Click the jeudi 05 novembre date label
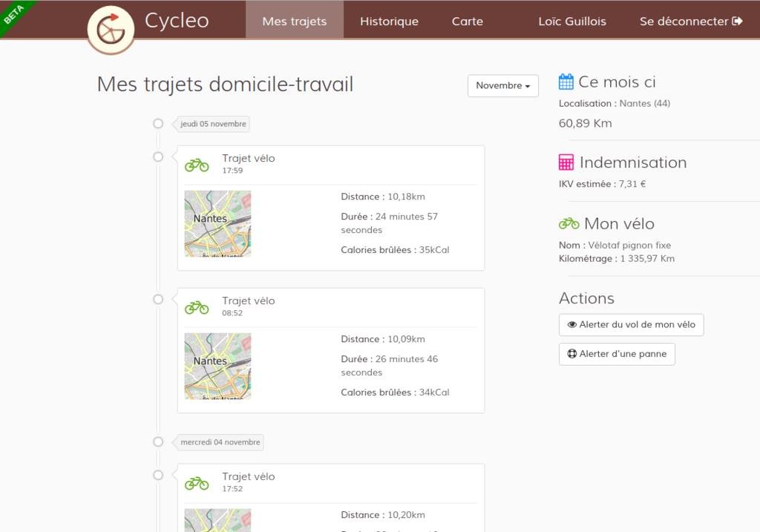 click(213, 124)
